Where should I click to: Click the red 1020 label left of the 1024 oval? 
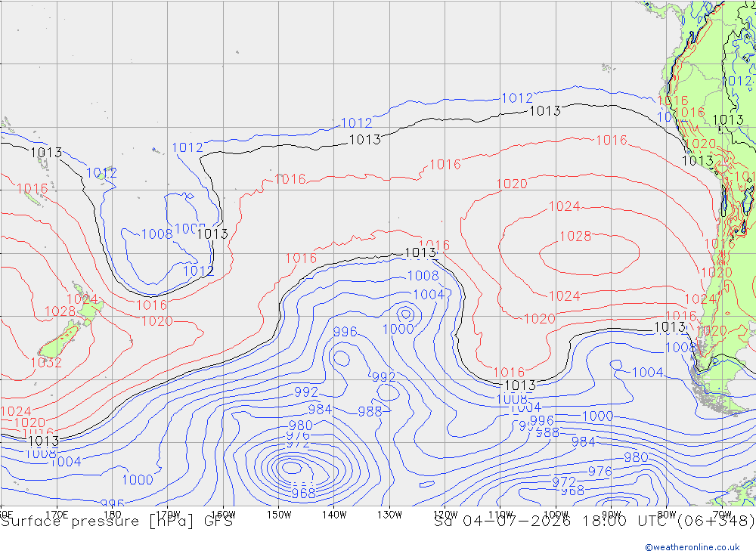(512, 184)
